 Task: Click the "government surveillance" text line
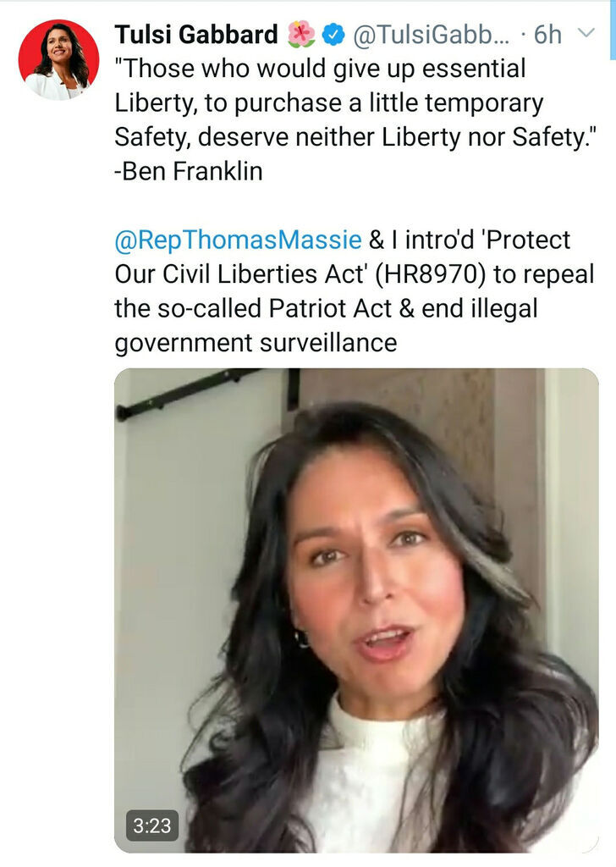[x=256, y=342]
